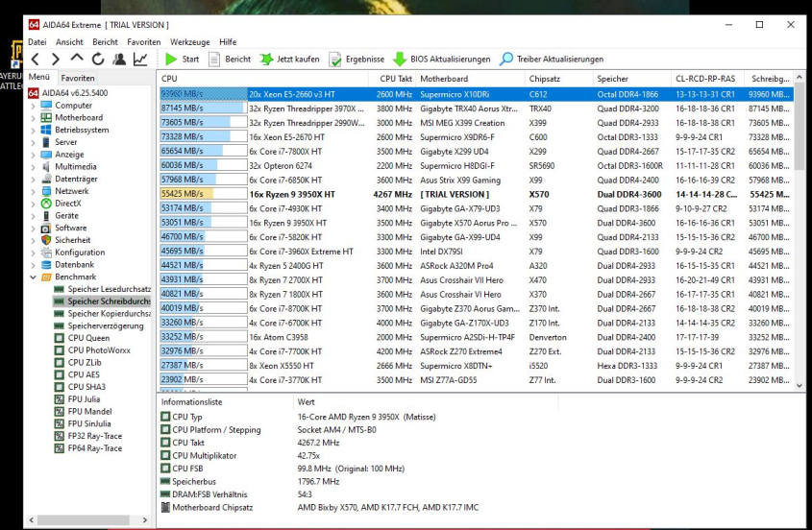Open the graph chart toolbar icon

click(140, 59)
